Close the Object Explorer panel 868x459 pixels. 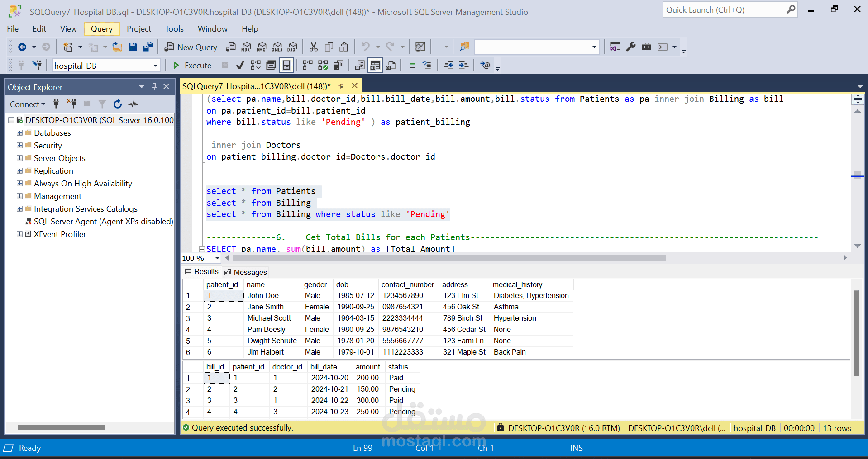[x=167, y=86]
